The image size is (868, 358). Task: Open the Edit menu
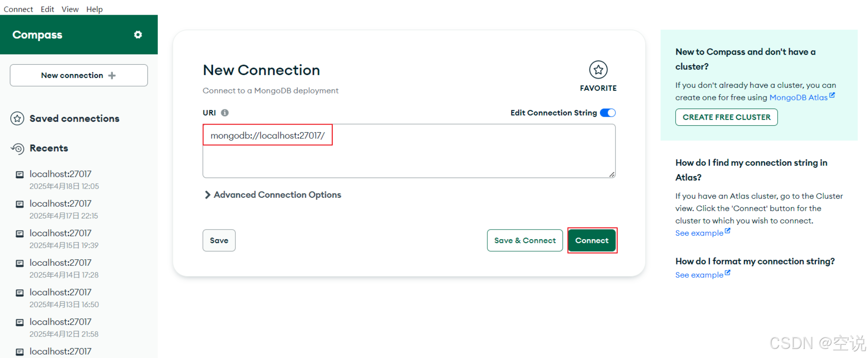[x=47, y=9]
